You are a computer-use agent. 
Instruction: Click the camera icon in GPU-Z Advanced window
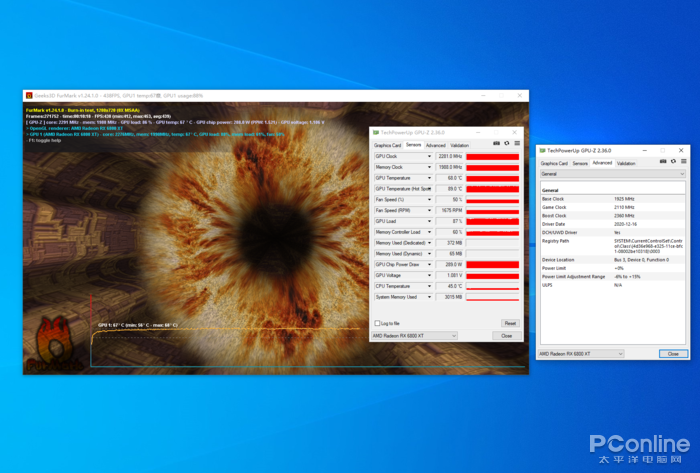pos(662,162)
